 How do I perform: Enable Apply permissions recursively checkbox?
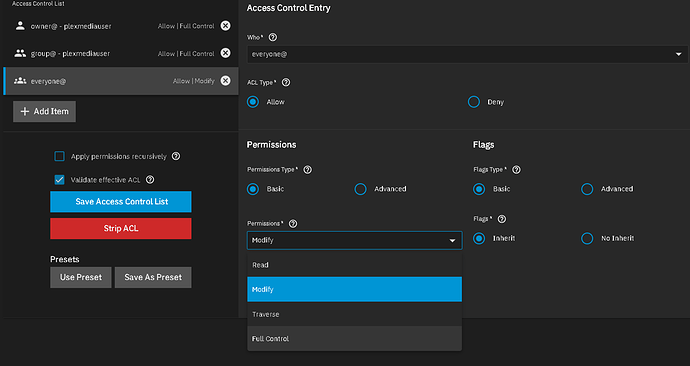pyautogui.click(x=59, y=156)
